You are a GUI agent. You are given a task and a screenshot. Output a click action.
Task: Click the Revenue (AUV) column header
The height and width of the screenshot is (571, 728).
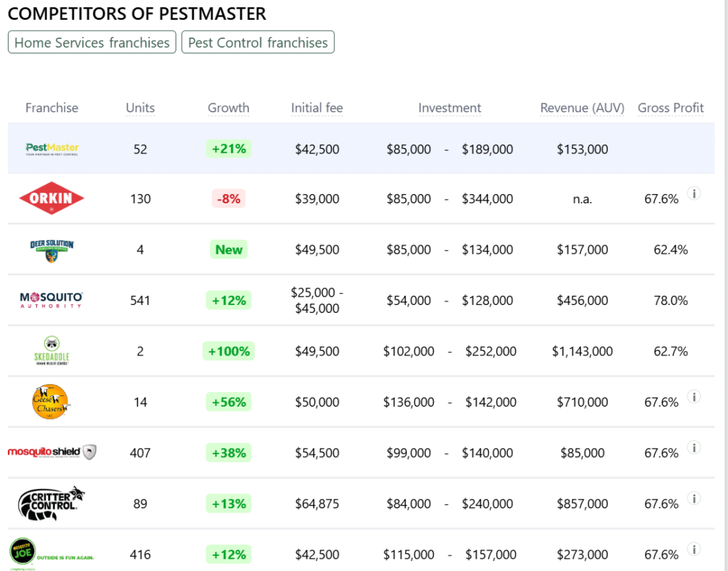click(x=582, y=107)
